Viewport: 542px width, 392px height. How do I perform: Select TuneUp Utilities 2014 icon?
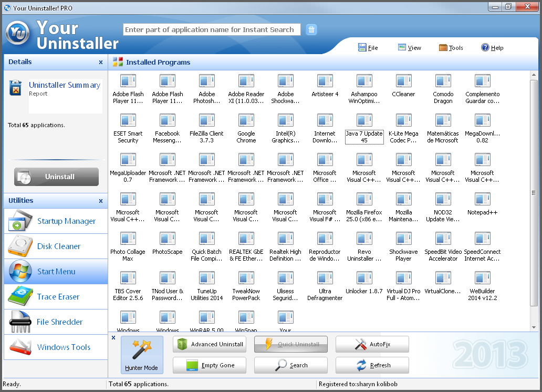[207, 278]
